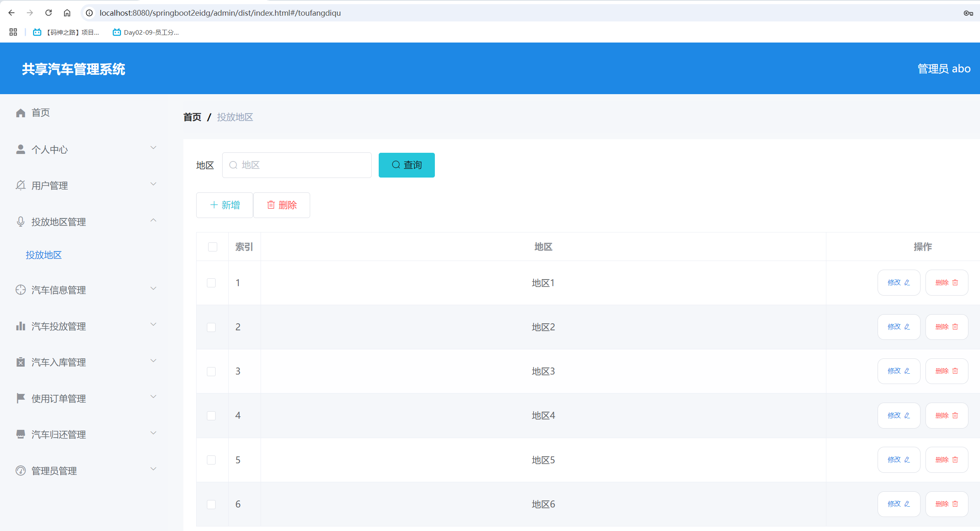Click the bar chart icon for 汽车投放管理
The height and width of the screenshot is (531, 980).
click(x=21, y=326)
